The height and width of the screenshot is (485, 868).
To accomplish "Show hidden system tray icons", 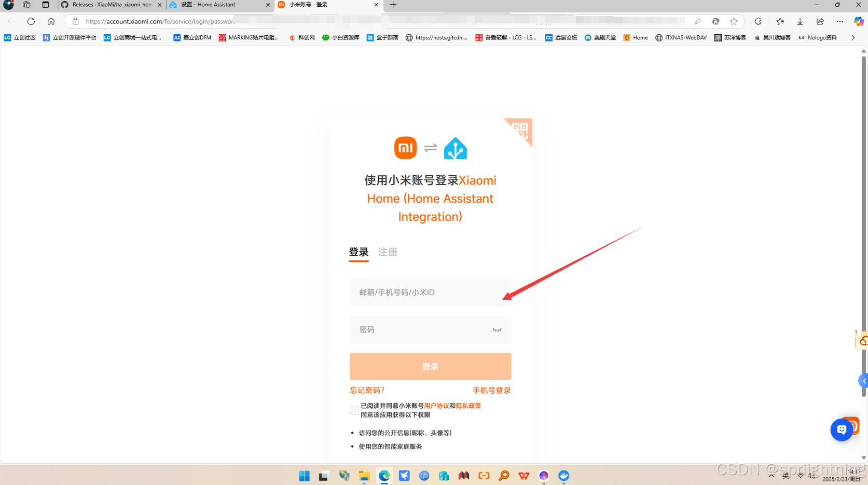I will 771,476.
